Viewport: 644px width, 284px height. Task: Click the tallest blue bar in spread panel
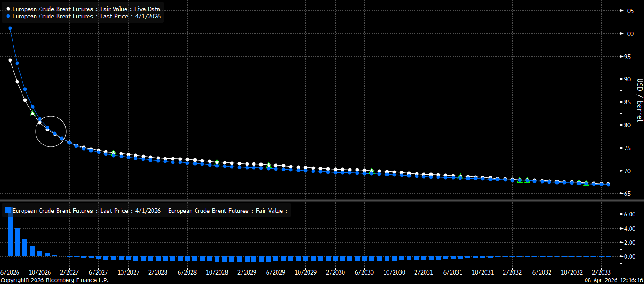click(10, 236)
